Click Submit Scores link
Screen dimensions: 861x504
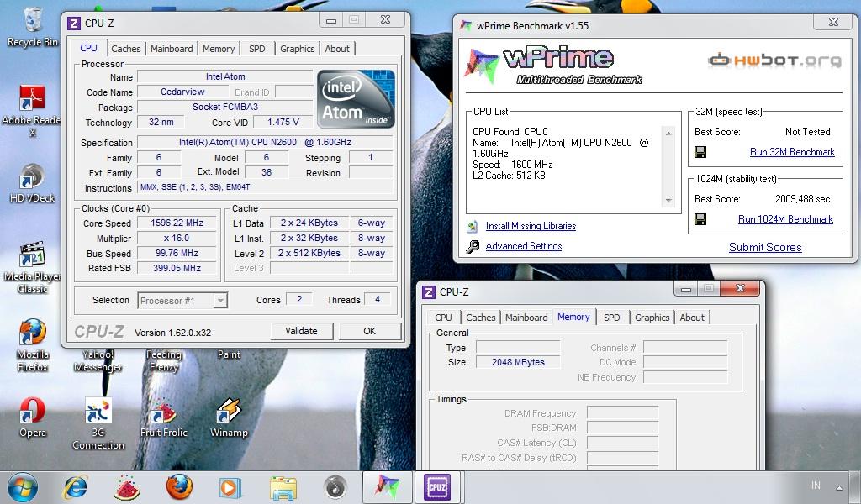point(765,247)
